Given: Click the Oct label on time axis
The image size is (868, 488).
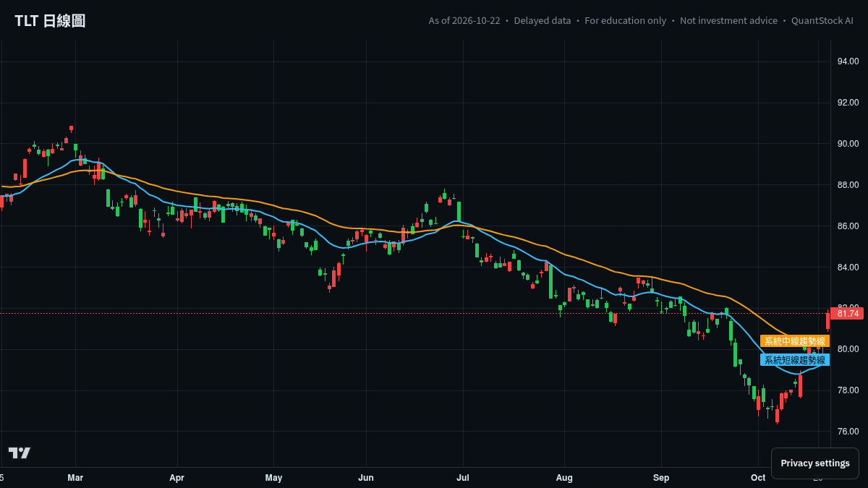Looking at the screenshot, I should point(758,478).
